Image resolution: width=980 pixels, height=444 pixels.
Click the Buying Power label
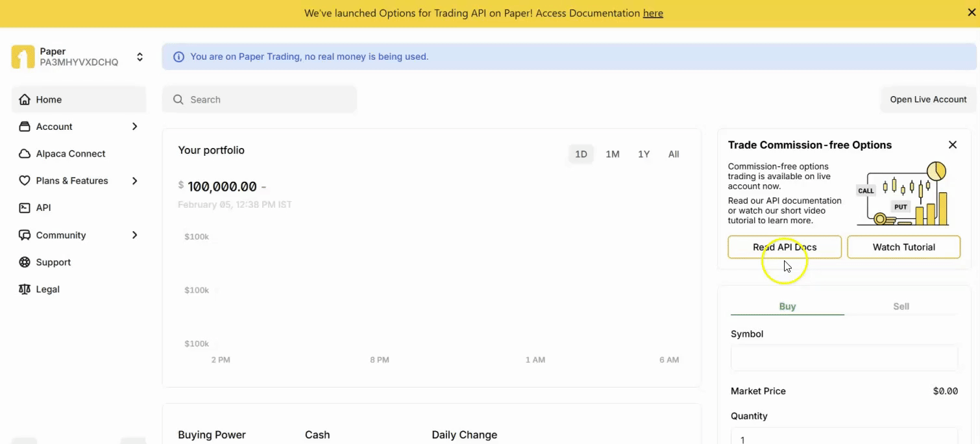pyautogui.click(x=212, y=435)
